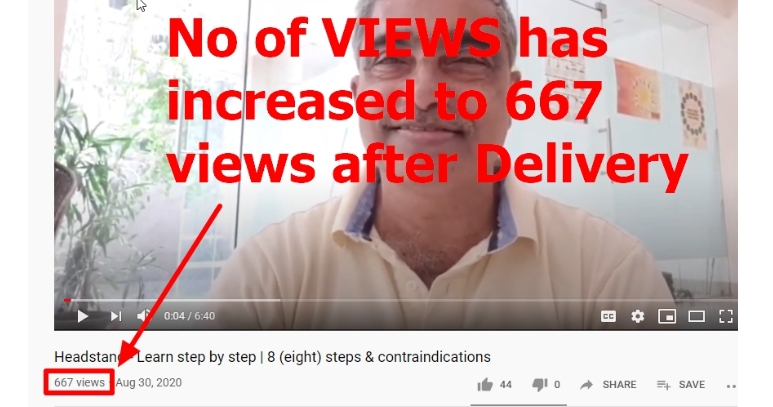Click the video frame to play
The width and height of the screenshot is (773, 407).
pos(396,148)
